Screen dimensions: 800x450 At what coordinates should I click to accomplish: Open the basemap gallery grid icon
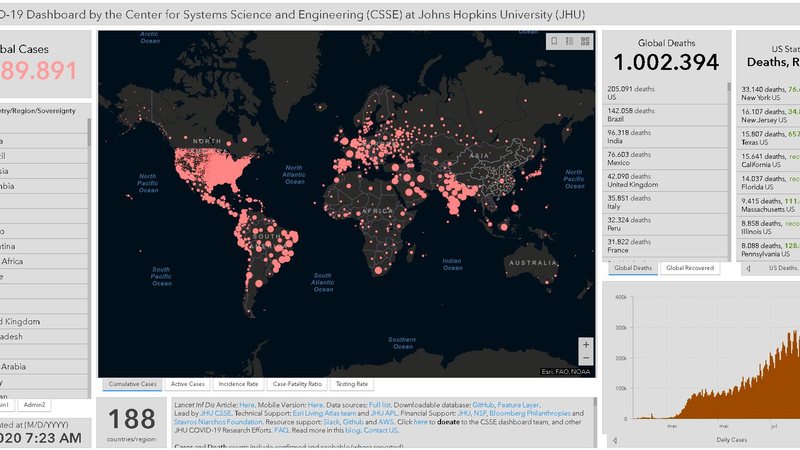click(585, 41)
